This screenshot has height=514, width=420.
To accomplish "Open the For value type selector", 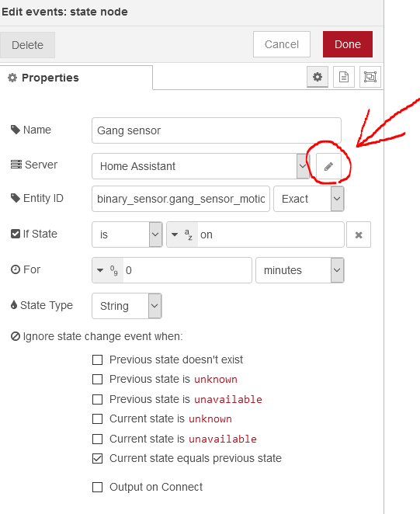I will click(x=108, y=270).
